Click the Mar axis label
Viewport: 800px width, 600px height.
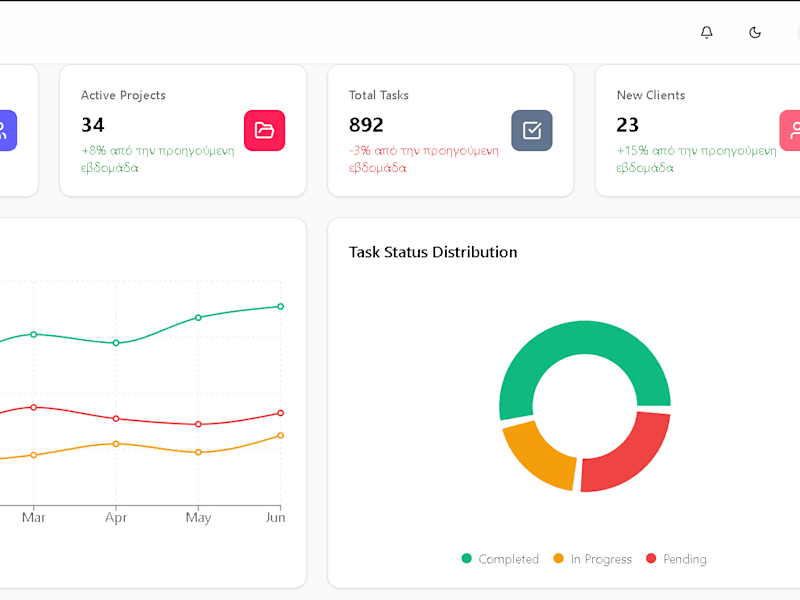pyautogui.click(x=34, y=517)
